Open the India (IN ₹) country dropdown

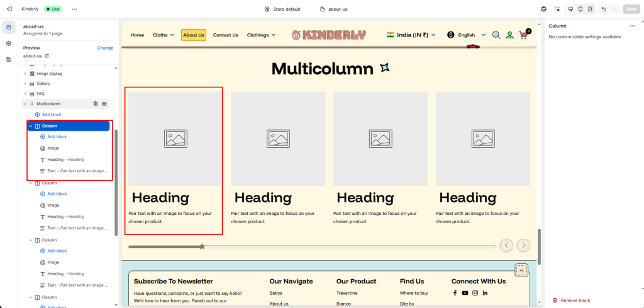(411, 35)
